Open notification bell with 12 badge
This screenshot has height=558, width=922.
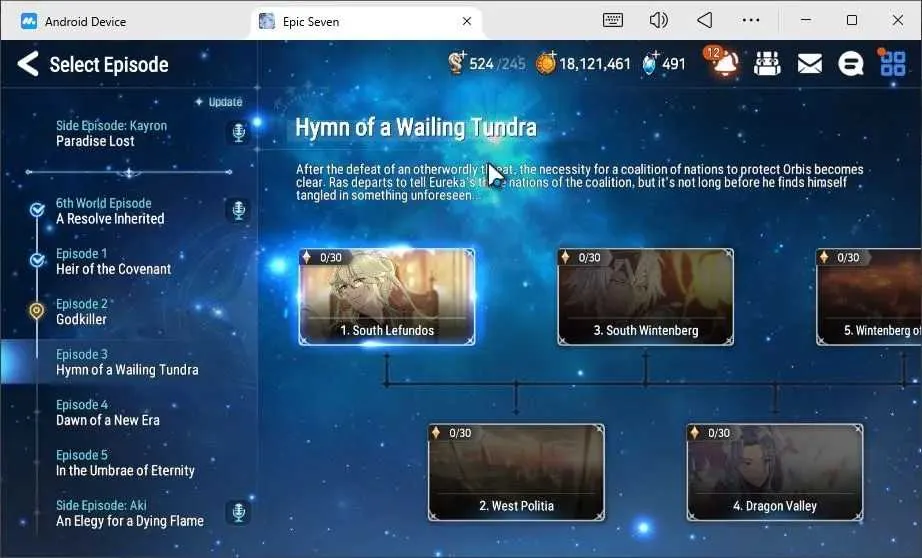[723, 62]
